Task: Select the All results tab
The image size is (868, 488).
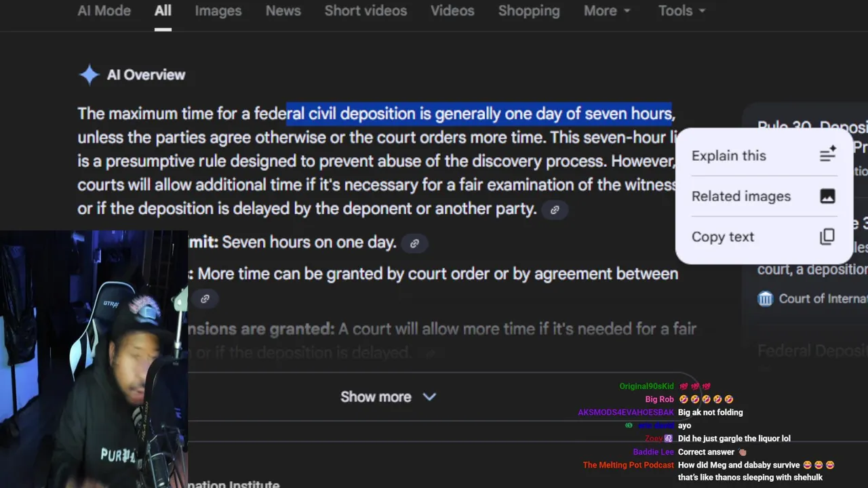Action: pyautogui.click(x=163, y=11)
